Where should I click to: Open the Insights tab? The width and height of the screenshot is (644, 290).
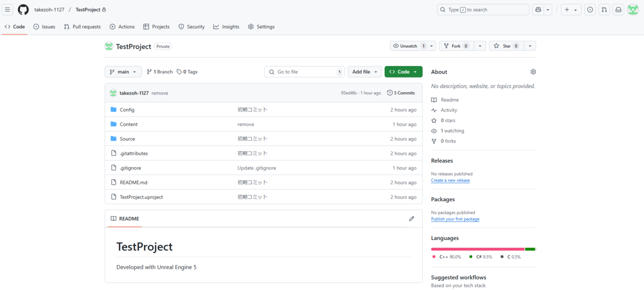point(226,26)
